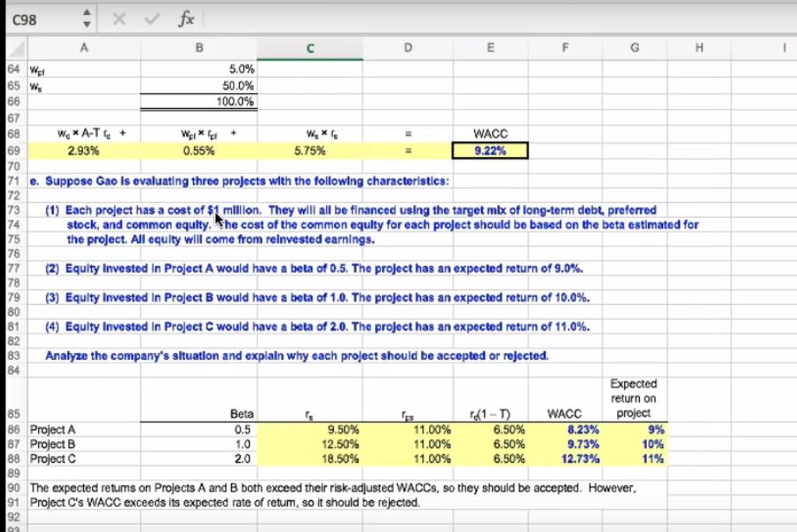Select column C header
This screenshot has width=797, height=532.
[310, 47]
